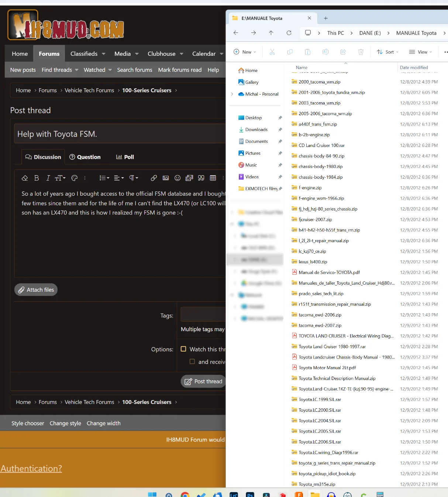Click the Delete trash icon in Explorer
The width and height of the screenshot is (448, 497).
coord(361,52)
